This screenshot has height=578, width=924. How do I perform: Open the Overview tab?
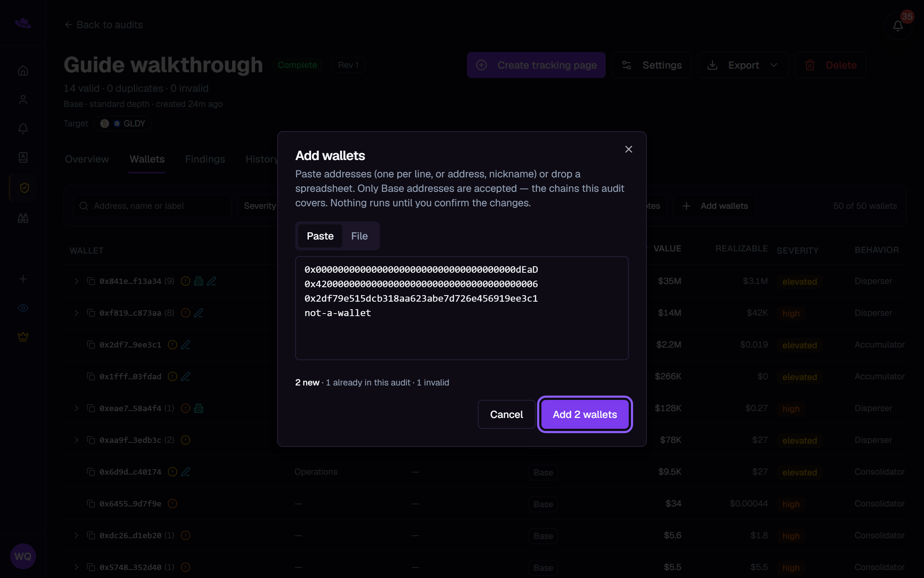point(87,159)
